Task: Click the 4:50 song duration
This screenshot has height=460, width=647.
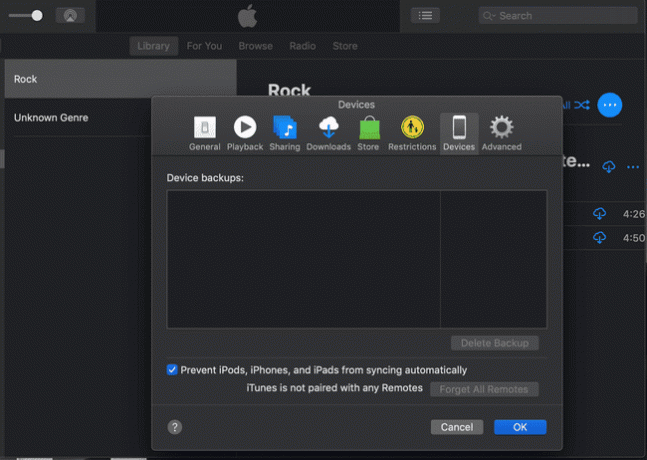Action: pyautogui.click(x=634, y=238)
